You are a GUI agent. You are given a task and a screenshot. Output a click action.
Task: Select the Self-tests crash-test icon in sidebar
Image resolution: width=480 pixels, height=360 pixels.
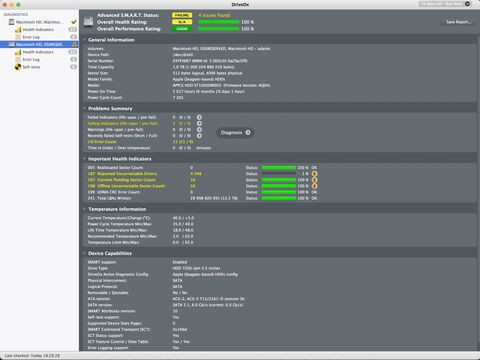(x=18, y=67)
